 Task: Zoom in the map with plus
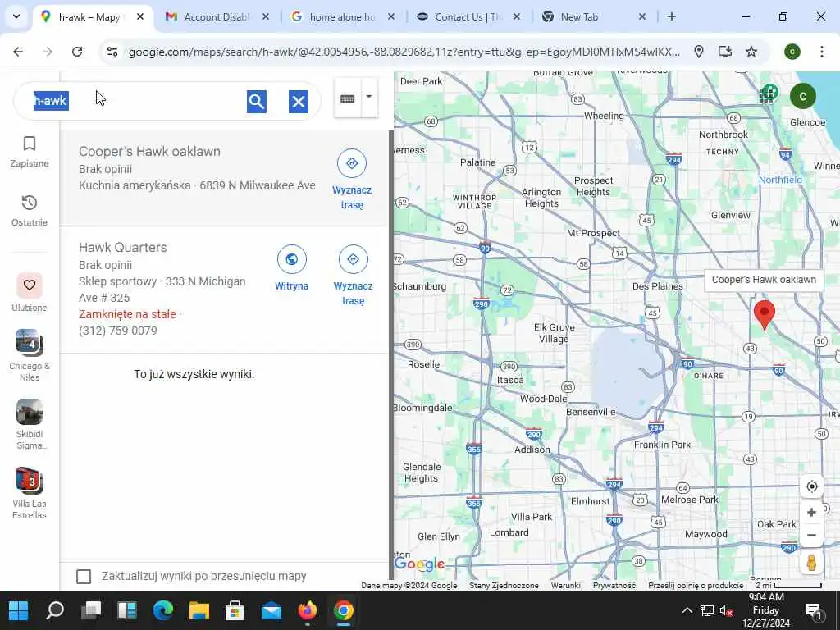811,512
